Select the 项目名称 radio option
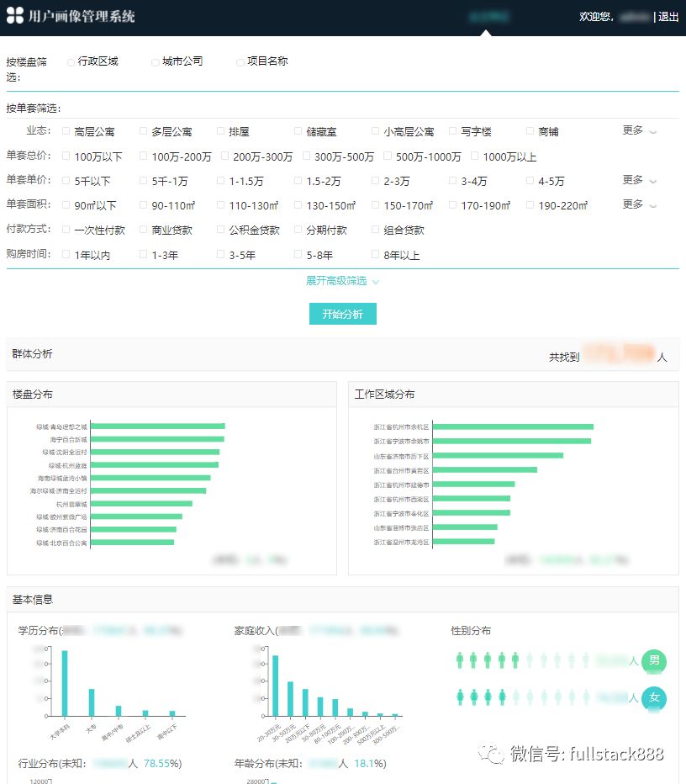686x784 pixels. [x=240, y=62]
